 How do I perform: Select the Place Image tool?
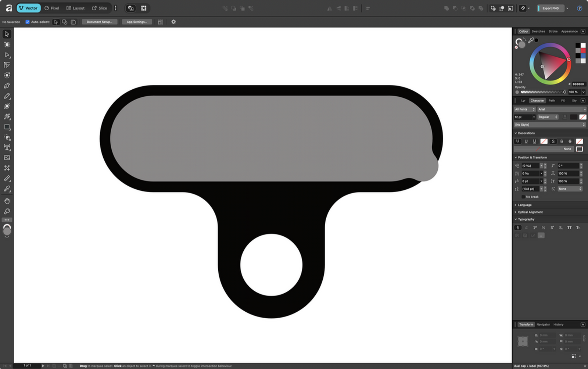click(7, 158)
